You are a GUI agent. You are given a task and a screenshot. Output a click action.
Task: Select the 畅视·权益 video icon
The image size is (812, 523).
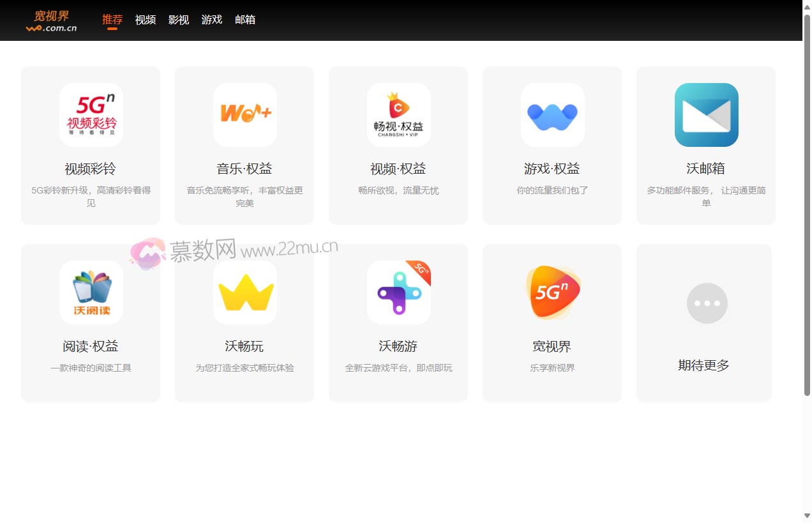tap(399, 115)
